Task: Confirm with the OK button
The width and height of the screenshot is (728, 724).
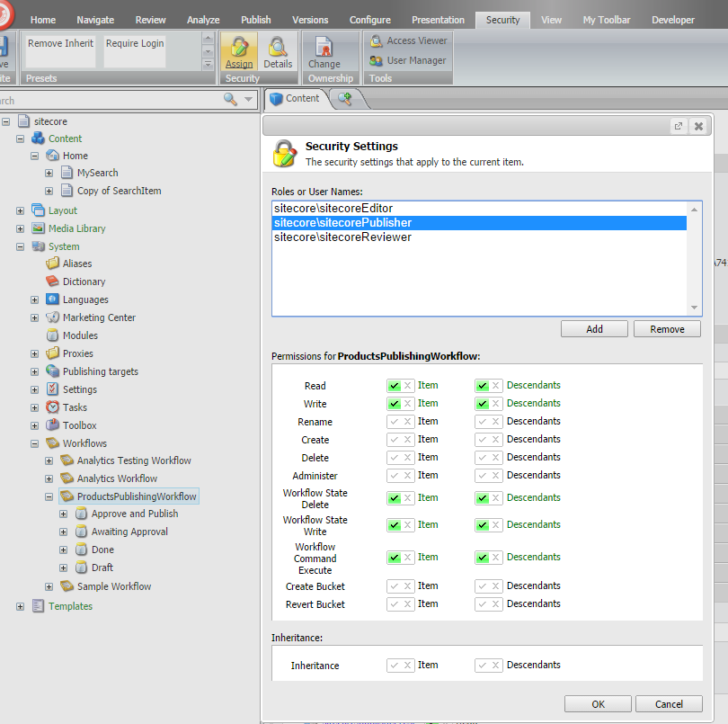Action: coord(598,704)
